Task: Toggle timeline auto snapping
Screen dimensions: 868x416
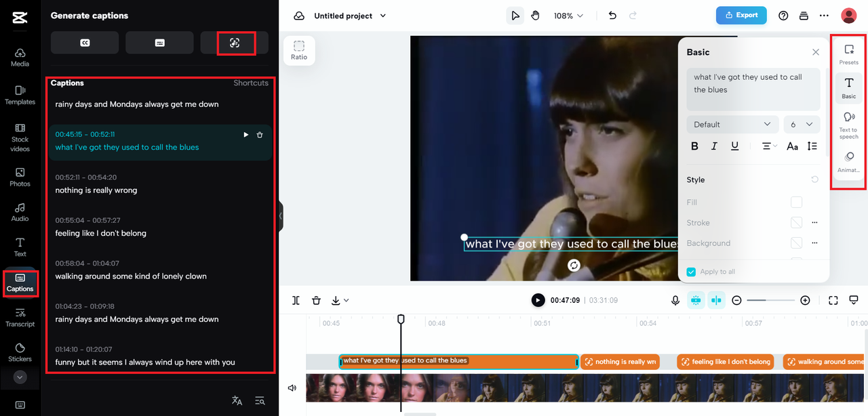Action: pos(696,300)
